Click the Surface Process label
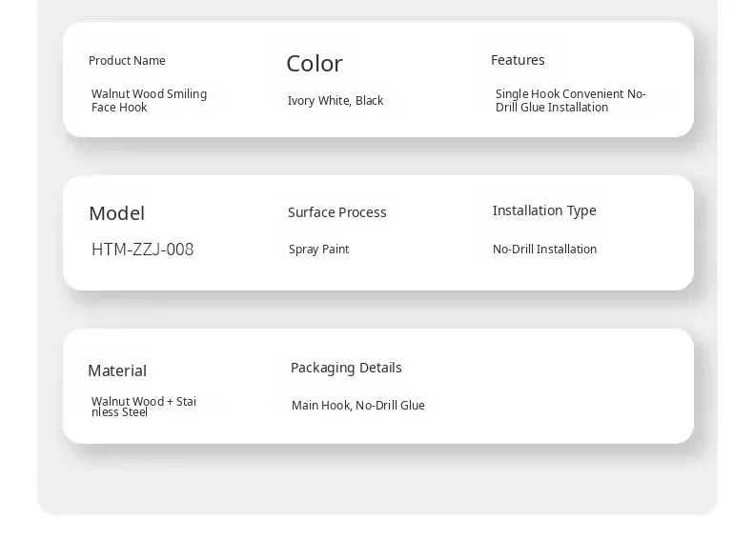This screenshot has height=560, width=753. (x=336, y=212)
